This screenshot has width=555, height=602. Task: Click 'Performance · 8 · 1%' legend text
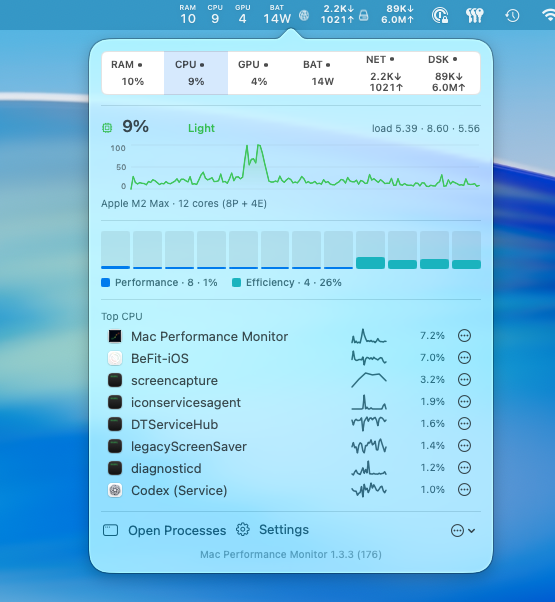click(166, 283)
